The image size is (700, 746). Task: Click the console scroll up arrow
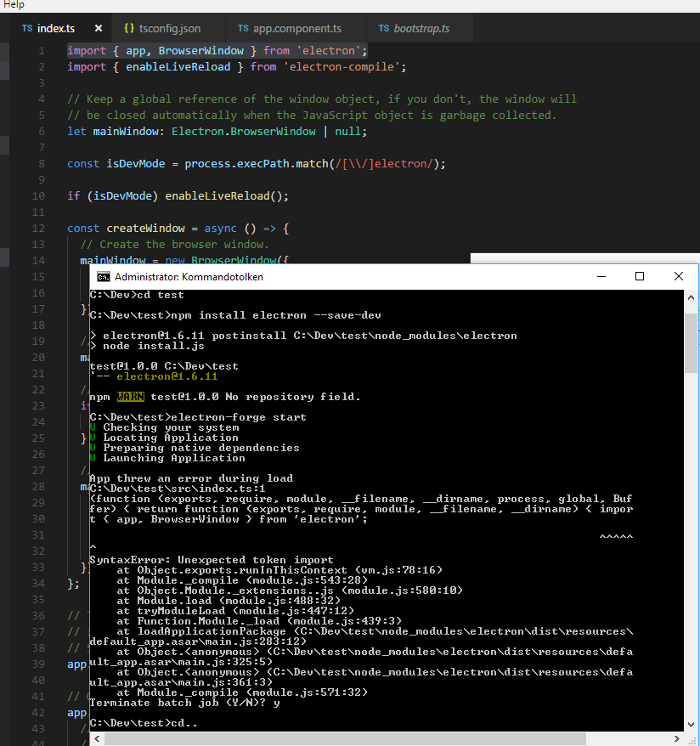[691, 297]
